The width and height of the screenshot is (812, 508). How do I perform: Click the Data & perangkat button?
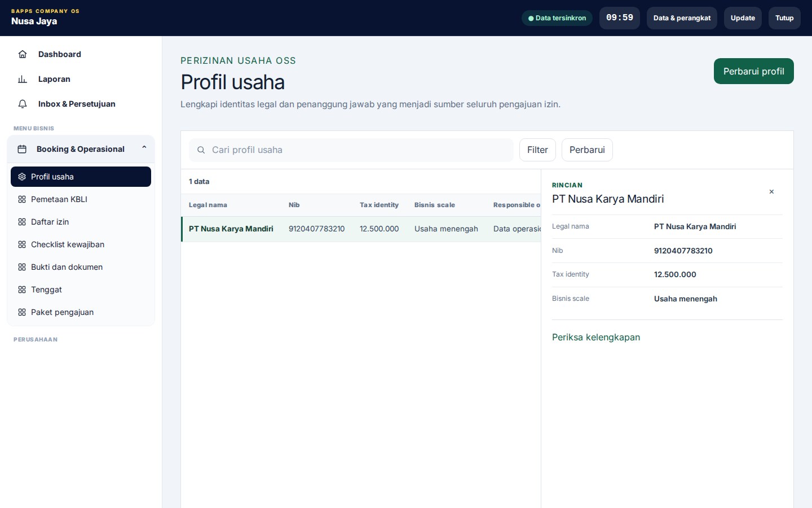coord(682,18)
